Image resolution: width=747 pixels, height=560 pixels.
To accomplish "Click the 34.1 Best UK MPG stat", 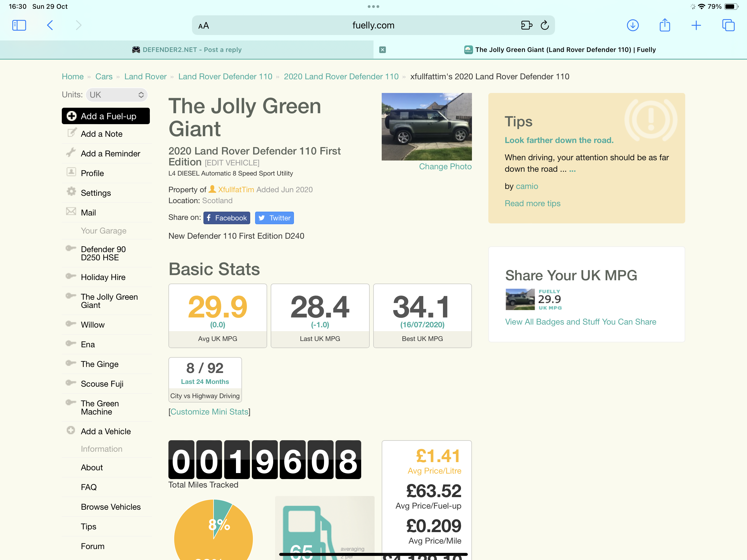I will tap(422, 316).
